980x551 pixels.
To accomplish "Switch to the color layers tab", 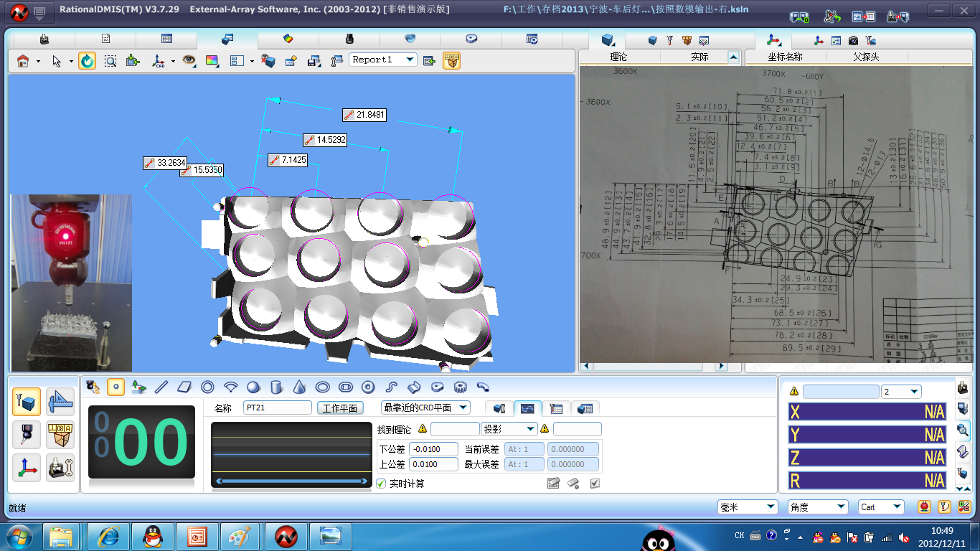I will pyautogui.click(x=288, y=39).
